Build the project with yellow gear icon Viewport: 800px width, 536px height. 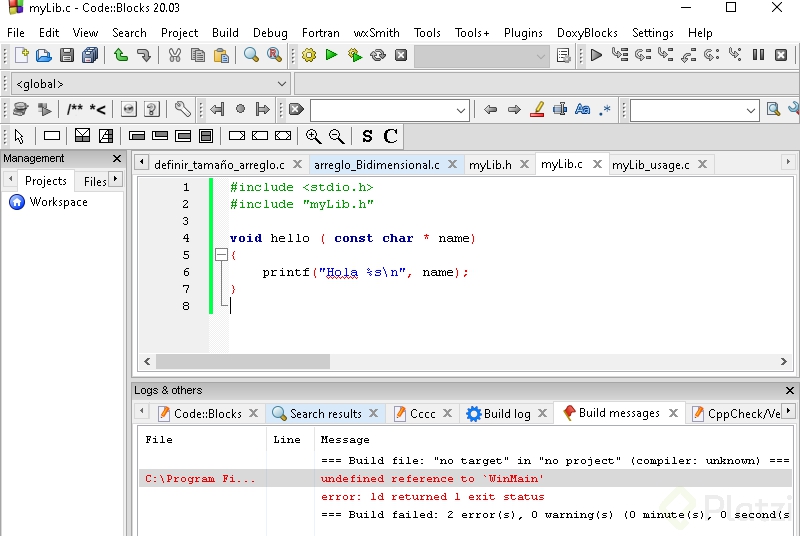309,55
